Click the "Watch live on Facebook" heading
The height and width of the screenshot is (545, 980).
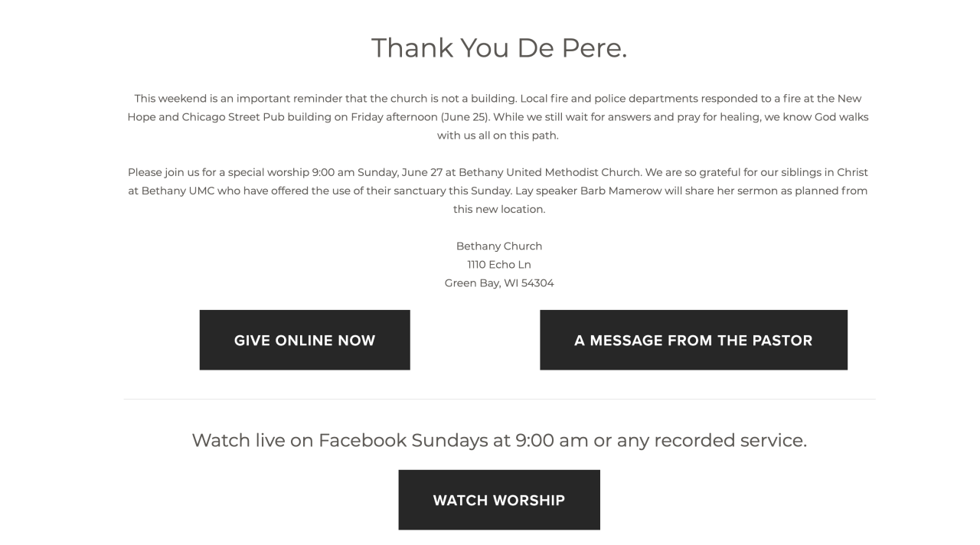pyautogui.click(x=499, y=440)
